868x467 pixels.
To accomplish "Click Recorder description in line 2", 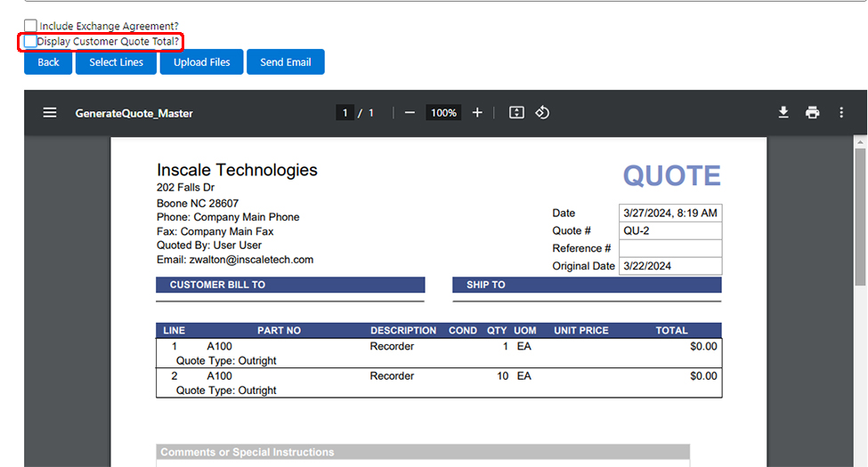I will (x=392, y=376).
